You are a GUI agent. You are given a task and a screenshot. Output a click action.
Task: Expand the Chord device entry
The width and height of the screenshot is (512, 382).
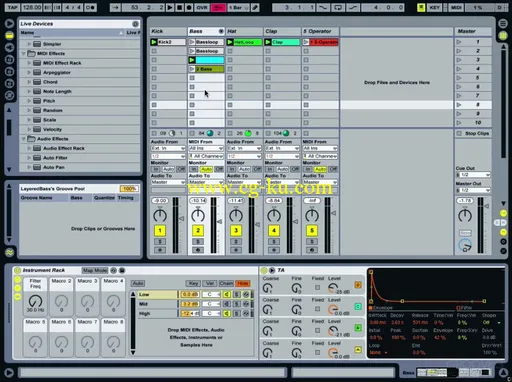point(29,82)
